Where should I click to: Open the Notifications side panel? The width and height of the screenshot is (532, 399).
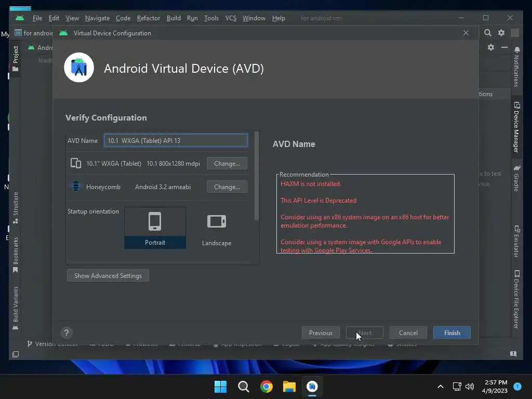(516, 67)
